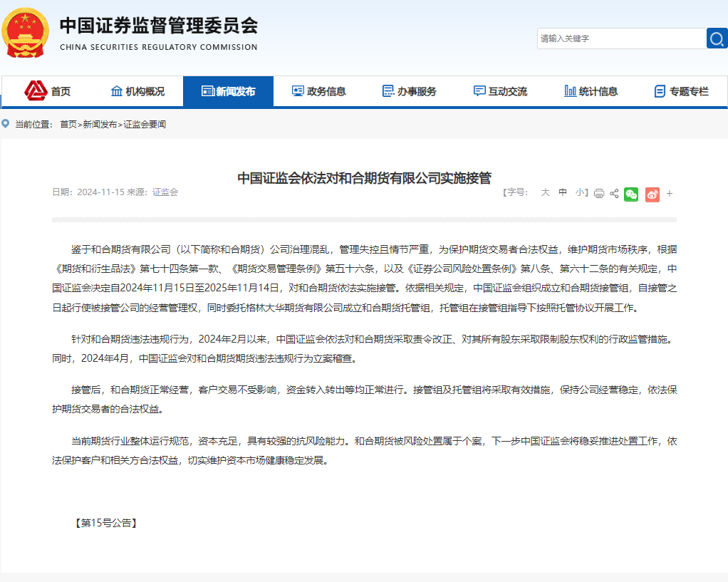728x582 pixels.
Task: Click the article title 中国证监会依法对和合期货有限公司实施接管
Action: (364, 178)
